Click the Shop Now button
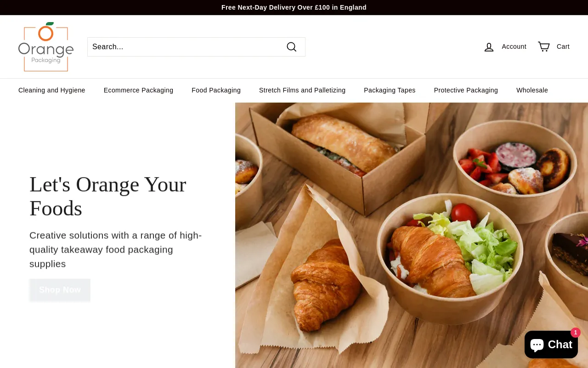588x368 pixels. pos(60,290)
